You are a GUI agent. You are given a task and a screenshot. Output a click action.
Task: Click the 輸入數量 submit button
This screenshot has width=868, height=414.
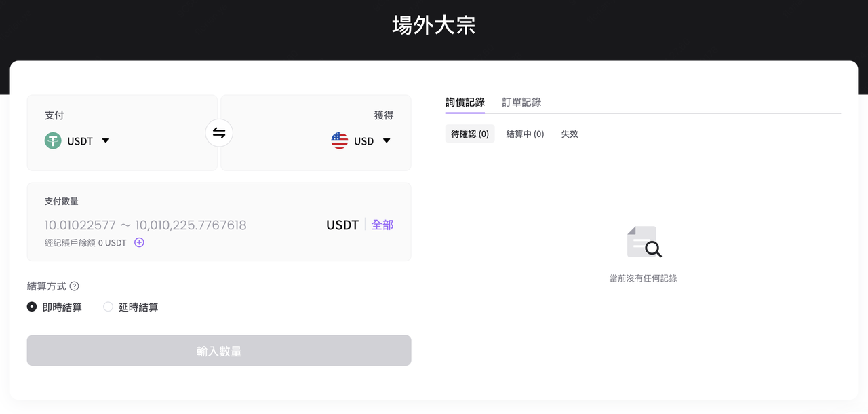click(219, 351)
